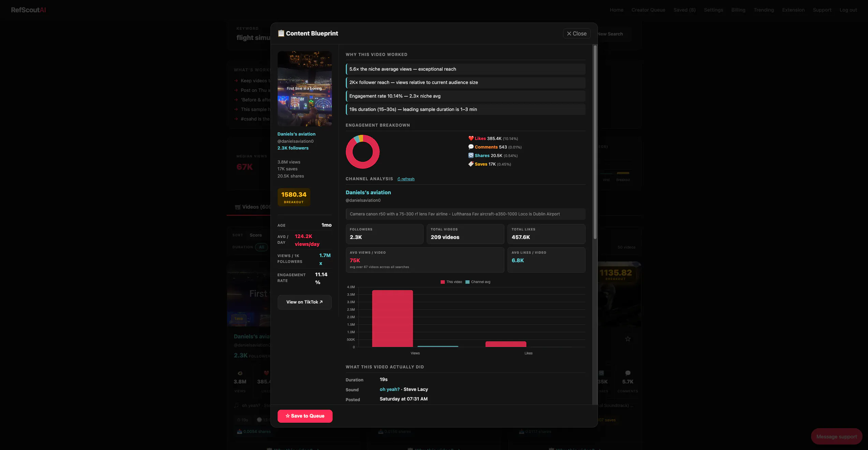Open Creator Queue in top navigation
The height and width of the screenshot is (450, 868).
pos(648,10)
